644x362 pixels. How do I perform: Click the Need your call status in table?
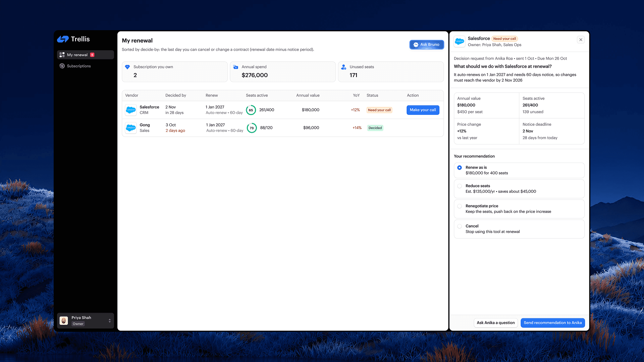coord(379,110)
